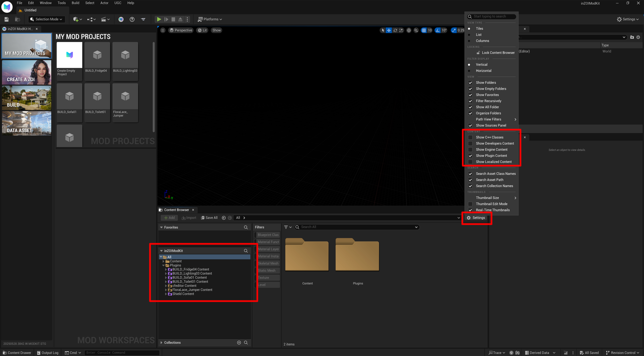
Task: Open the browse-to-asset folder search icon
Action: click(17, 19)
